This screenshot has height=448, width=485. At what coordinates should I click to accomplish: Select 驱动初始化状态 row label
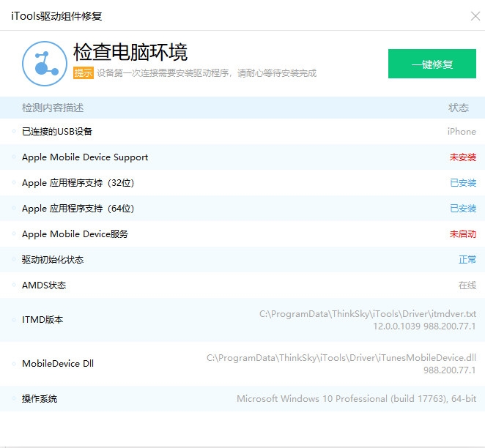tap(53, 260)
